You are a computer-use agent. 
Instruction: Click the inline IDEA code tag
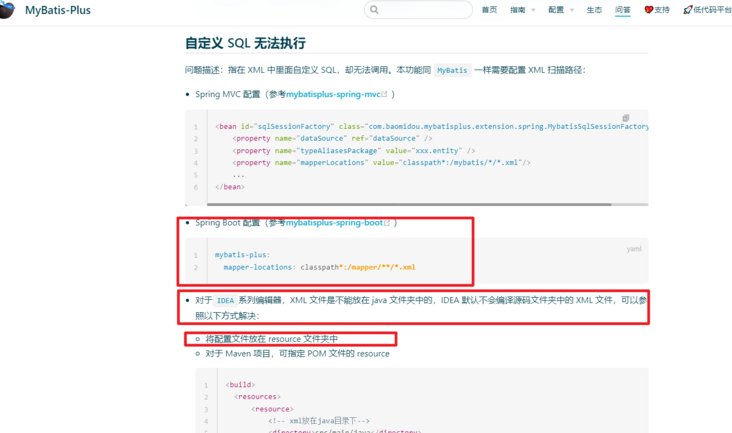(x=225, y=301)
